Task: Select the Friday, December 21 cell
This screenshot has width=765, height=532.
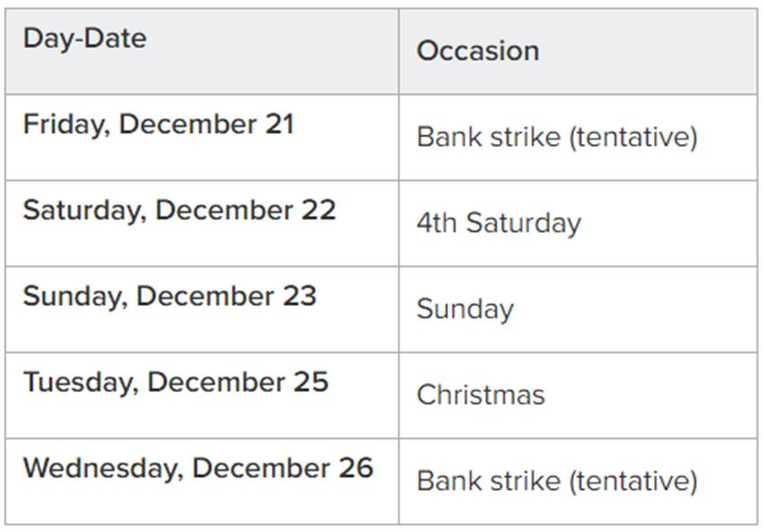Action: [158, 124]
